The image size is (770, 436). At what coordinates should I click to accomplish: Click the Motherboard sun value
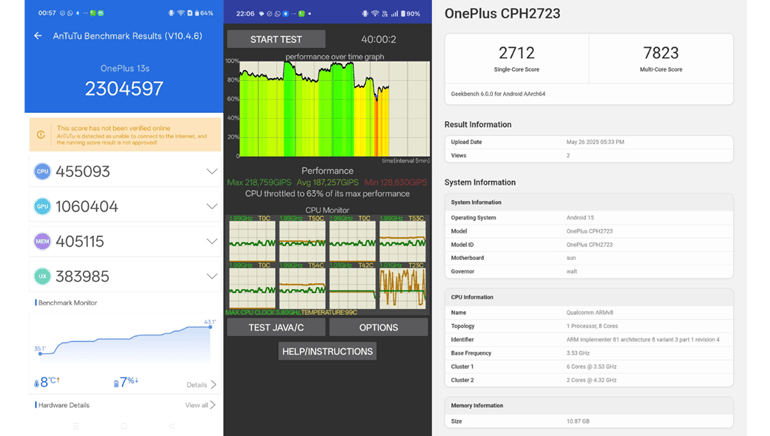[571, 258]
